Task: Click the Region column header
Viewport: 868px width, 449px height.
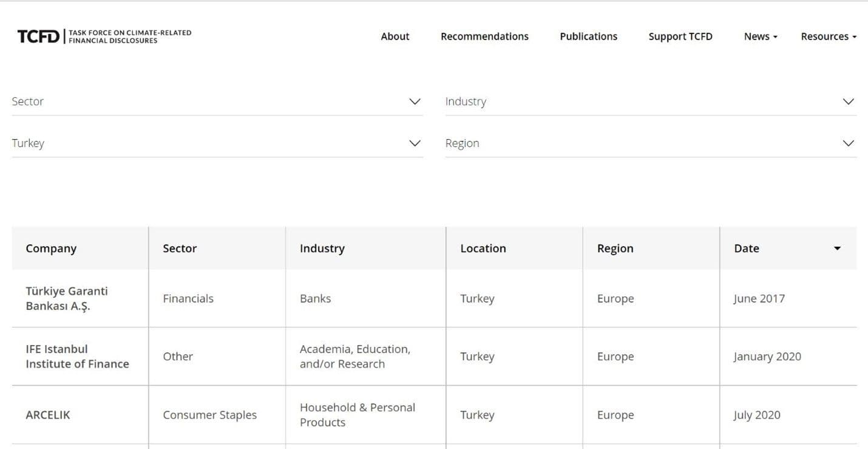Action: 615,248
